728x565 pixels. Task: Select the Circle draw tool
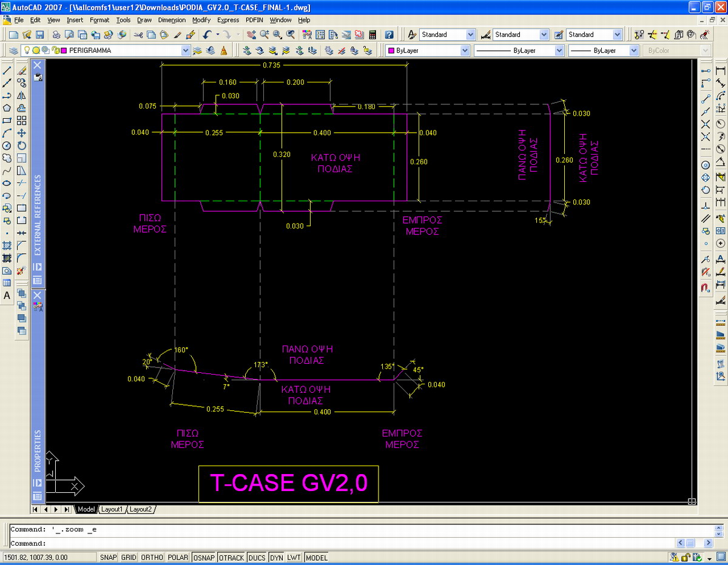[7, 145]
